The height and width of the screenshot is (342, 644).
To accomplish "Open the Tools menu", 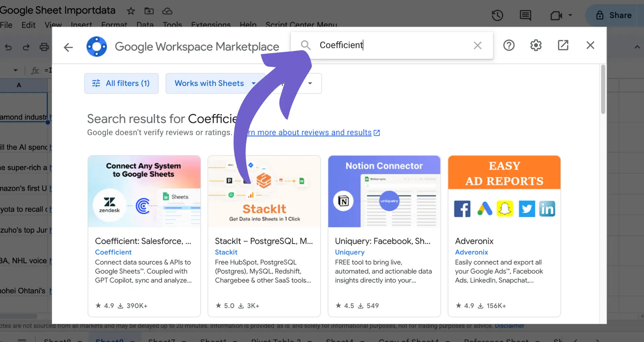I will [x=172, y=25].
